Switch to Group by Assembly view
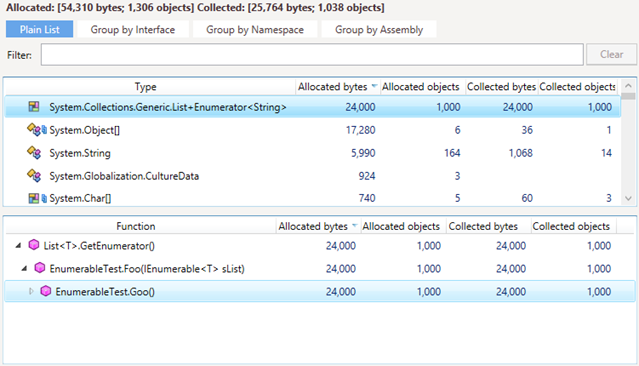 (379, 29)
